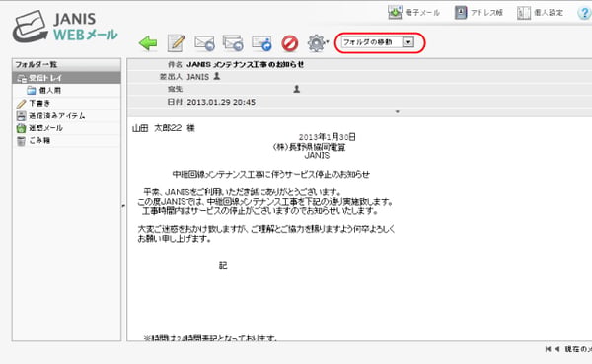Click the body date 2013年1月30日
The height and width of the screenshot is (364, 592).
click(x=327, y=137)
